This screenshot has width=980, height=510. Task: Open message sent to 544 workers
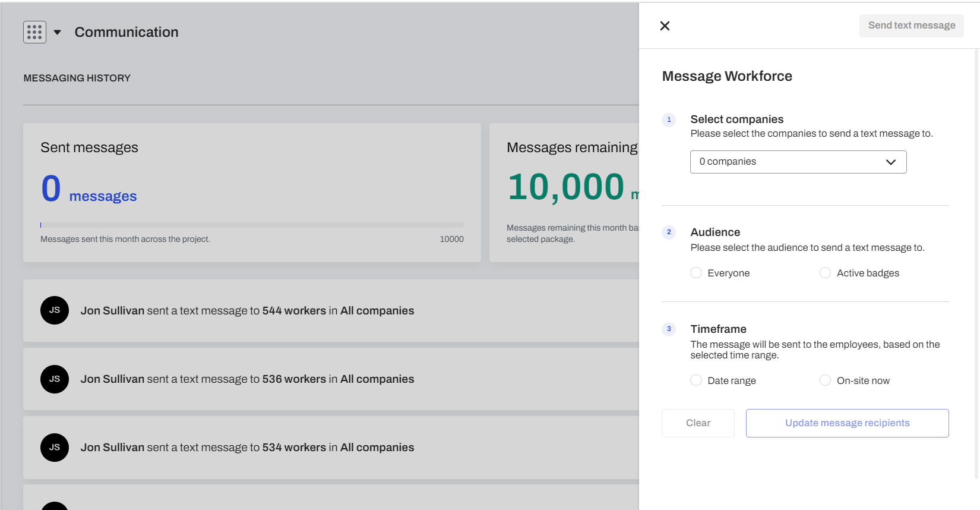(331, 310)
